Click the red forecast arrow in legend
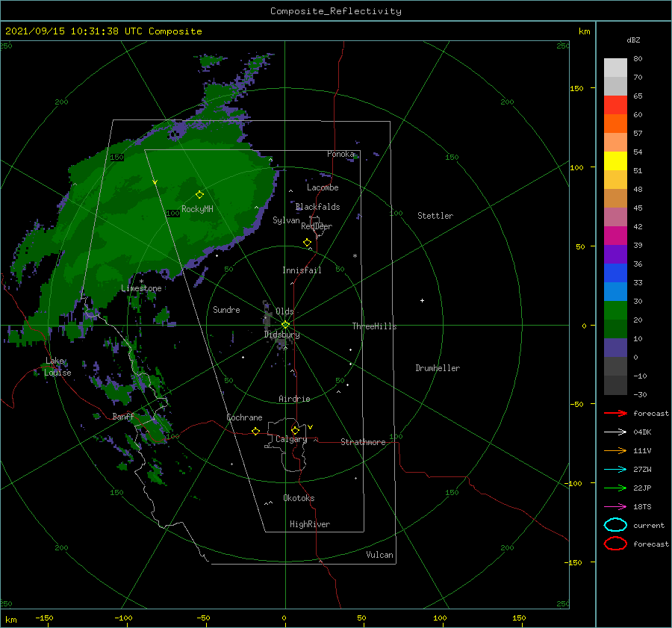The image size is (672, 628). tap(615, 413)
